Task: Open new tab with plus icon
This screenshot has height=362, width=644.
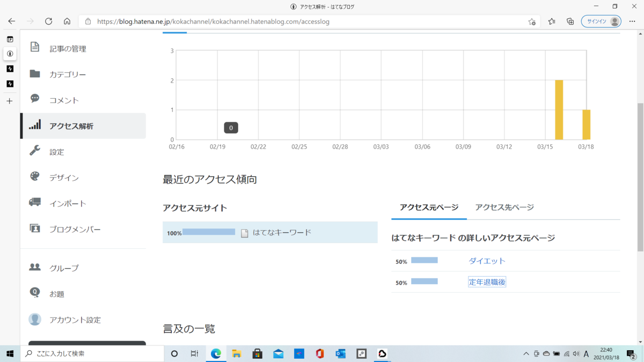Action: click(x=10, y=101)
